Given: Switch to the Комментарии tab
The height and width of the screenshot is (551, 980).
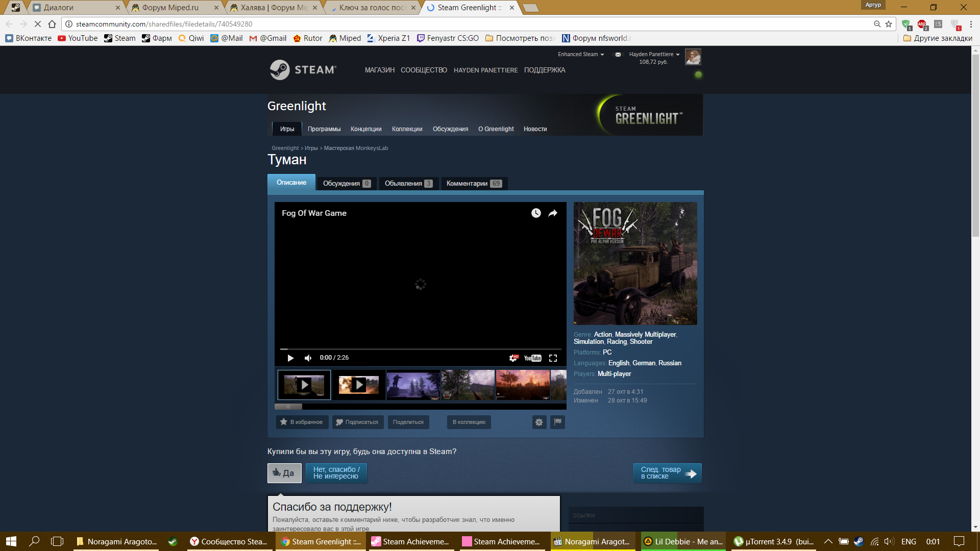Looking at the screenshot, I should (x=474, y=184).
